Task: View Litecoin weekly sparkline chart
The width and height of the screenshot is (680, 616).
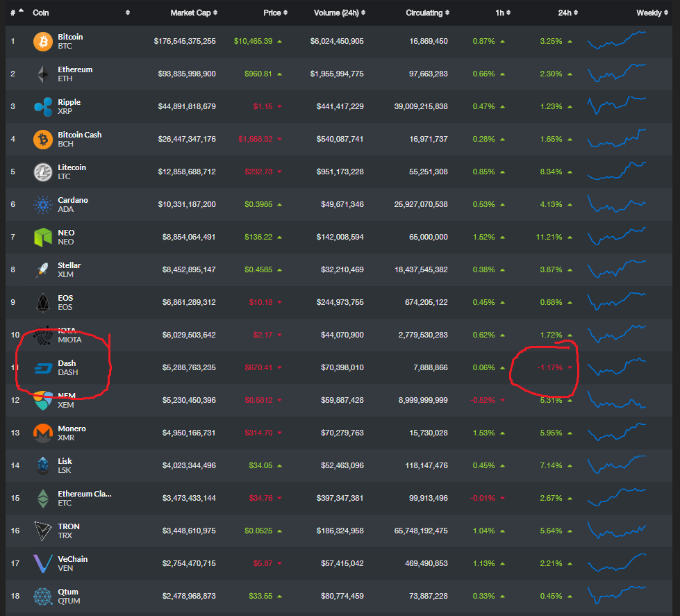Action: tap(617, 171)
